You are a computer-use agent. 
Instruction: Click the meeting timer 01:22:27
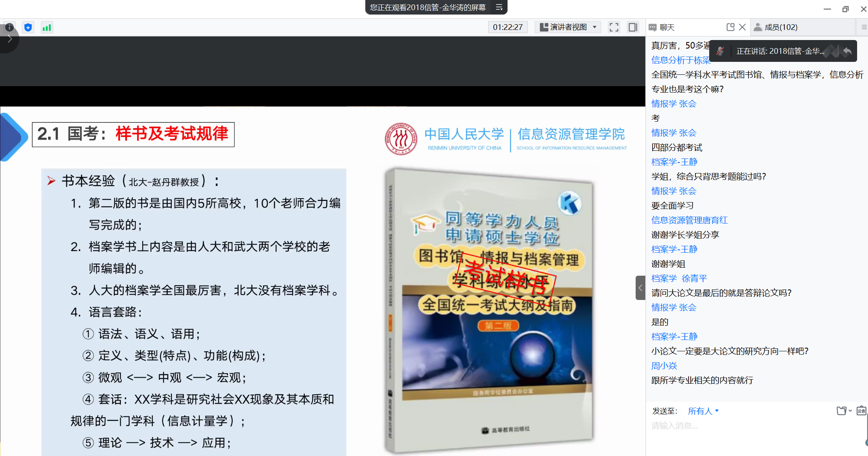coord(508,27)
